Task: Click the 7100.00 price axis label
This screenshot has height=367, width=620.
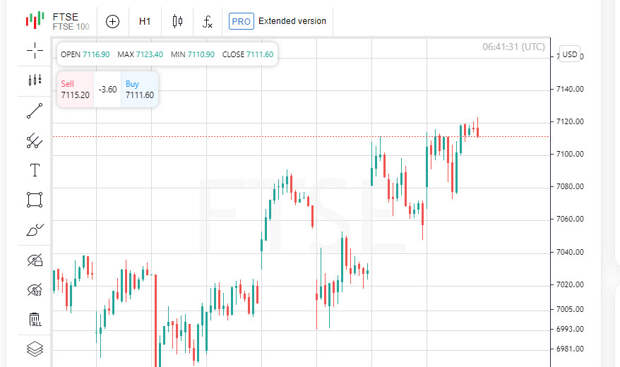Action: tap(570, 154)
